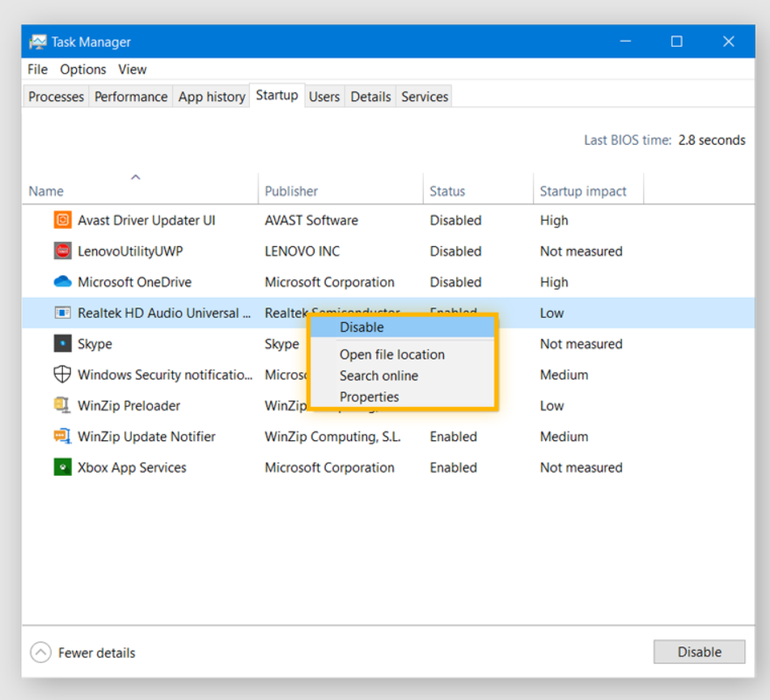
Task: Sort by the Status column header
Action: [x=478, y=188]
